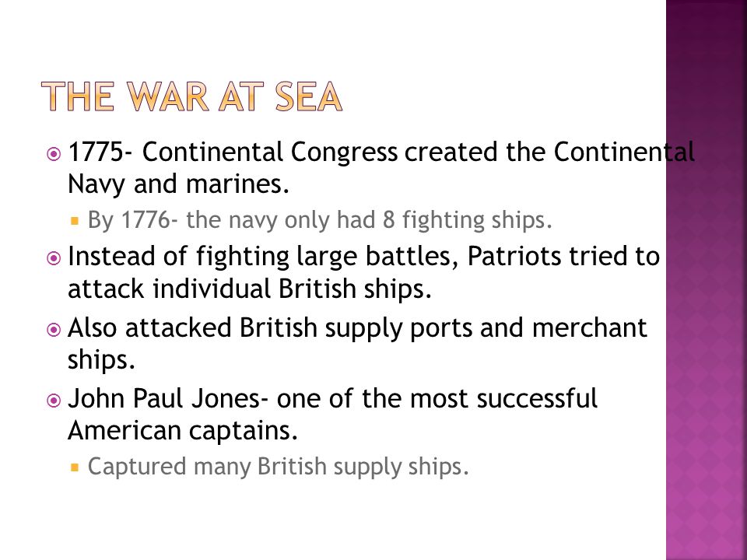This screenshot has height=560, width=747.
Task: Click the word "ships." under Also attacked
Action: [x=101, y=360]
